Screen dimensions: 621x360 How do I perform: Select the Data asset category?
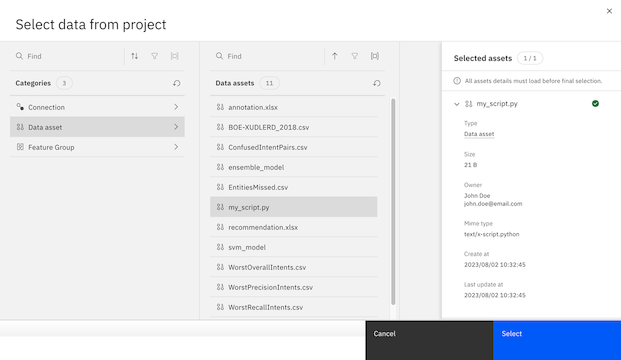97,127
